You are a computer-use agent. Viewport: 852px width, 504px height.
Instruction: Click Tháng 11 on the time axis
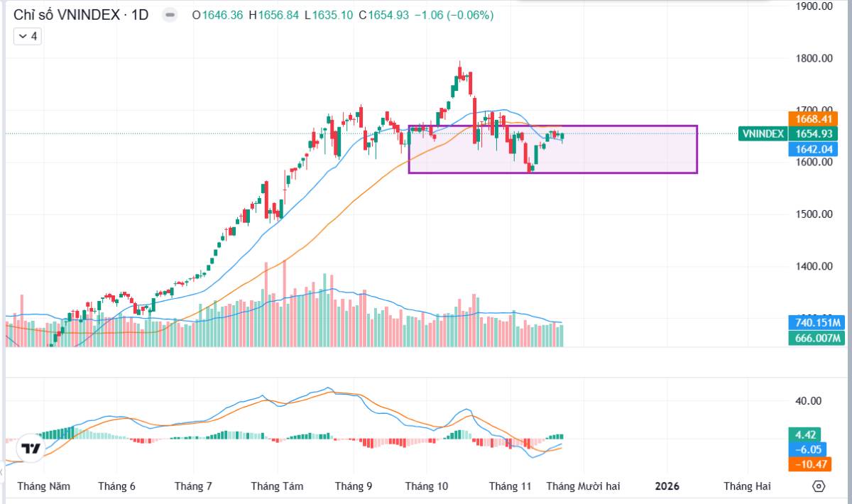click(510, 486)
